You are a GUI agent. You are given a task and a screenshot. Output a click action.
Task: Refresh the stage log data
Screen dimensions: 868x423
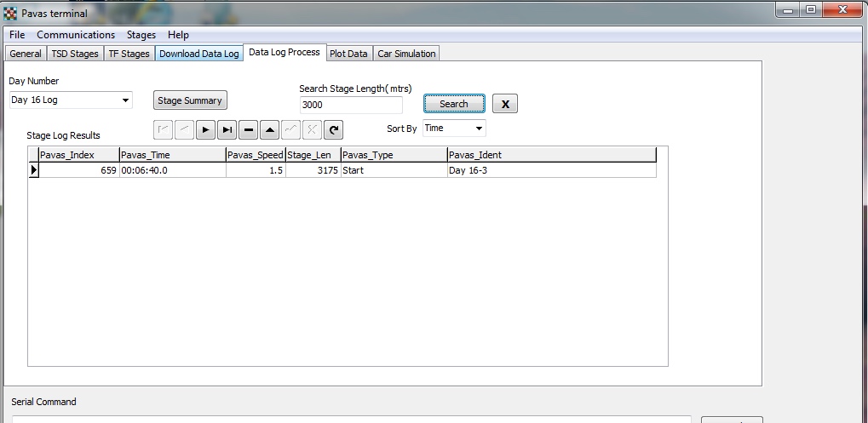(334, 130)
